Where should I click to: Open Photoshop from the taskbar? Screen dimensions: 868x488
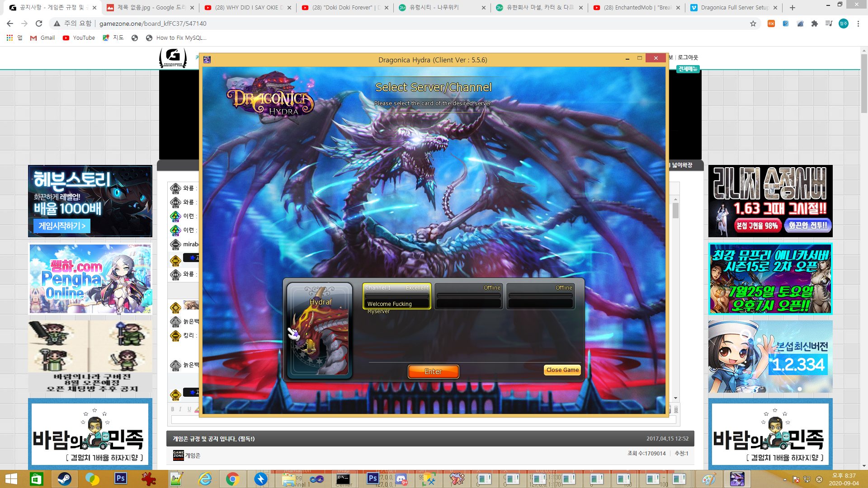pos(120,479)
